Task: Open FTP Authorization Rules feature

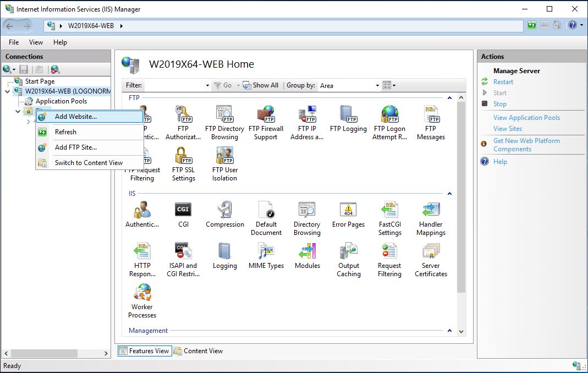Action: [x=183, y=123]
